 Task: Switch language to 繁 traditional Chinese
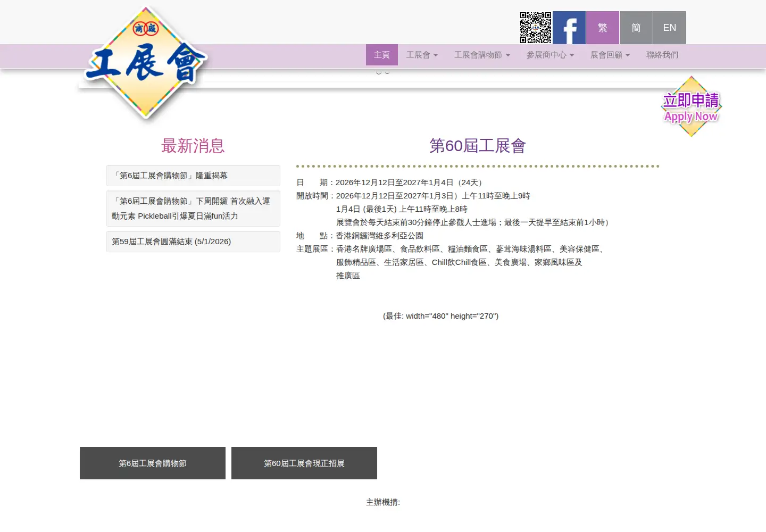point(603,28)
